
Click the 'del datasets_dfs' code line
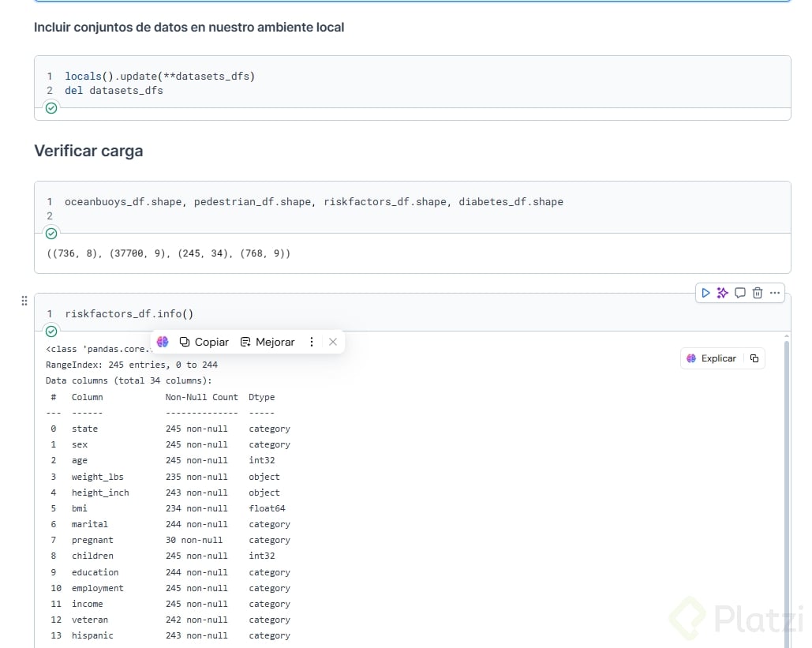[114, 91]
